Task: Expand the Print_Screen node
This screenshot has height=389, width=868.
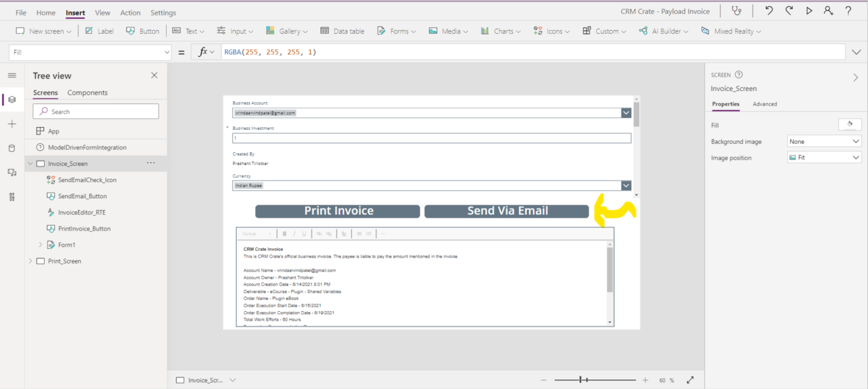Action: (31, 261)
